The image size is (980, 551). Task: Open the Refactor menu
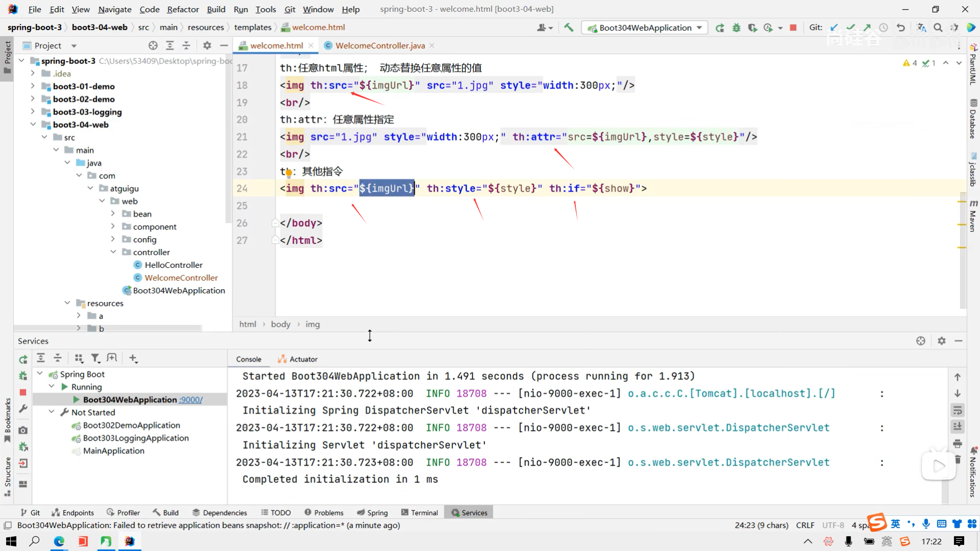[x=183, y=9]
